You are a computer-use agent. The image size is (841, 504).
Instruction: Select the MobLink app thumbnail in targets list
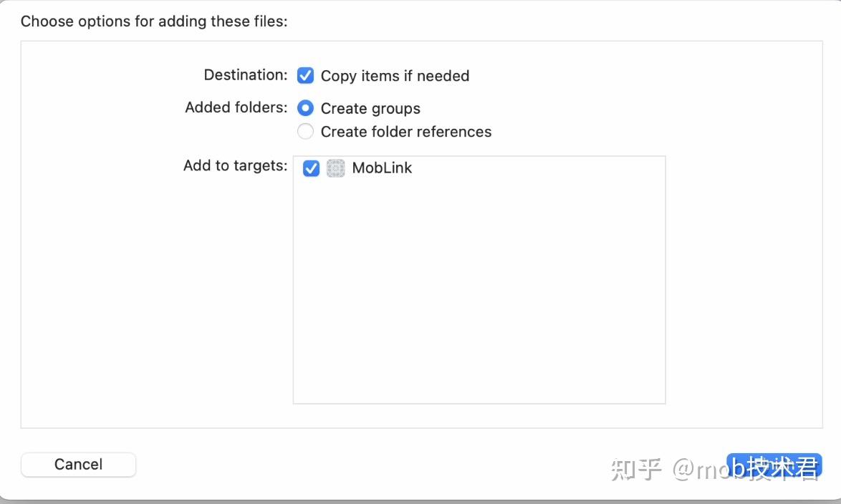pyautogui.click(x=335, y=168)
